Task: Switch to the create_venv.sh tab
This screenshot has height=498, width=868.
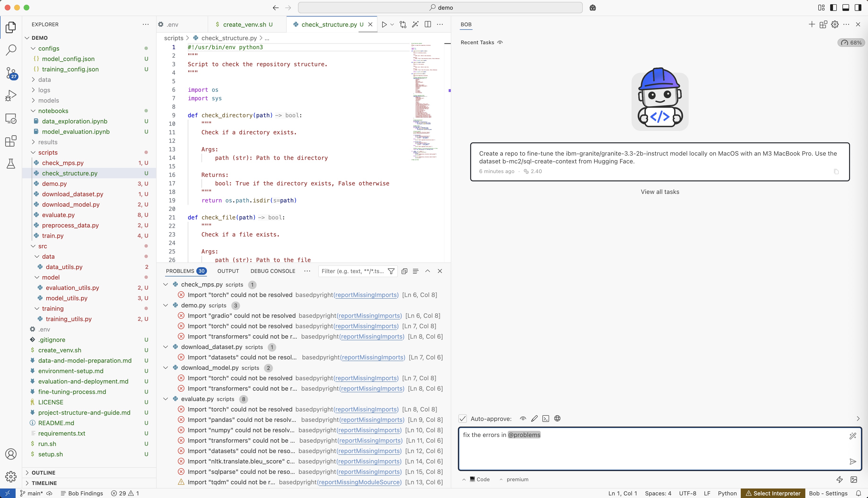Action: pos(244,24)
